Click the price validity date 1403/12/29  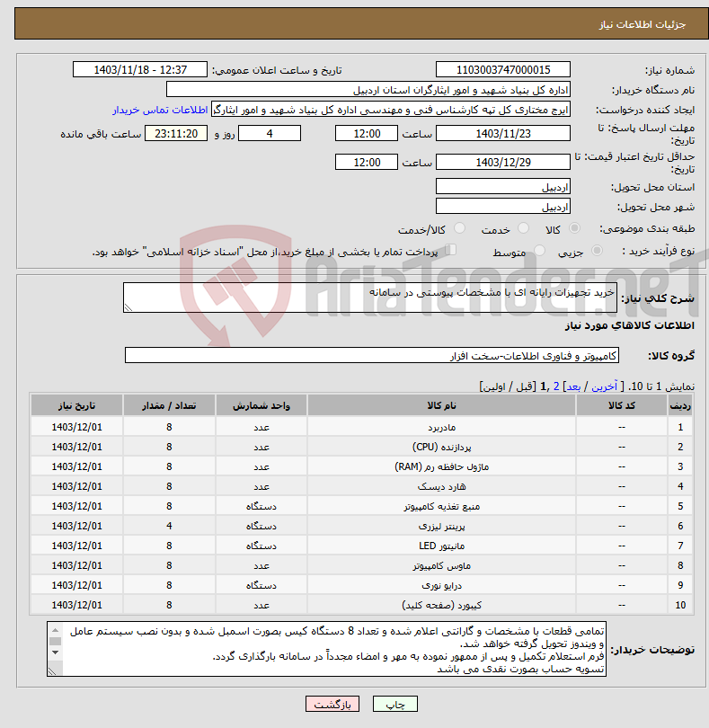[503, 162]
